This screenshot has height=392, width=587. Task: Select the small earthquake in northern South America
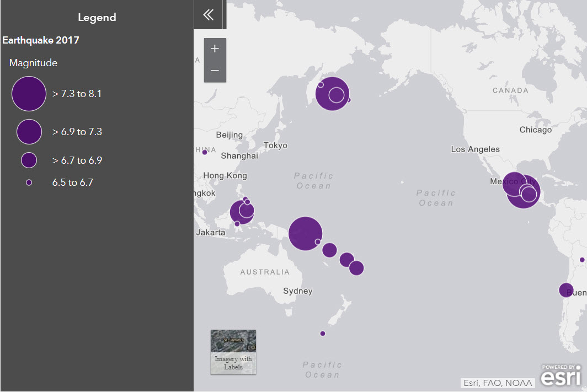(582, 260)
